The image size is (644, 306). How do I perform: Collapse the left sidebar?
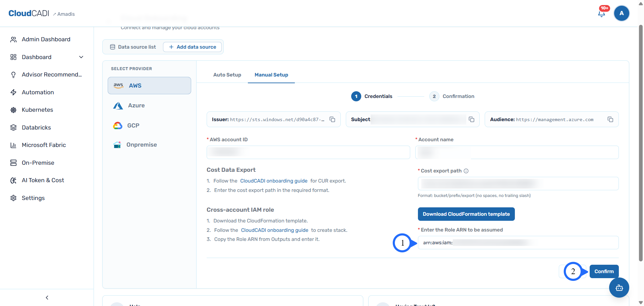pyautogui.click(x=47, y=298)
